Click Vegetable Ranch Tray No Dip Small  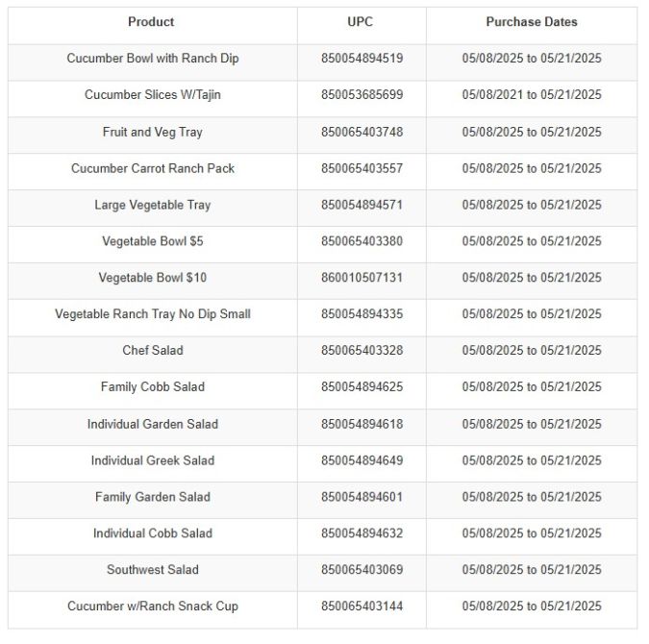(x=153, y=314)
